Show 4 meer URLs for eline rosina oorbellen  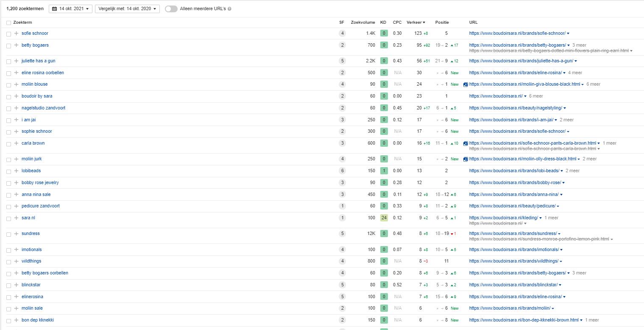575,73
